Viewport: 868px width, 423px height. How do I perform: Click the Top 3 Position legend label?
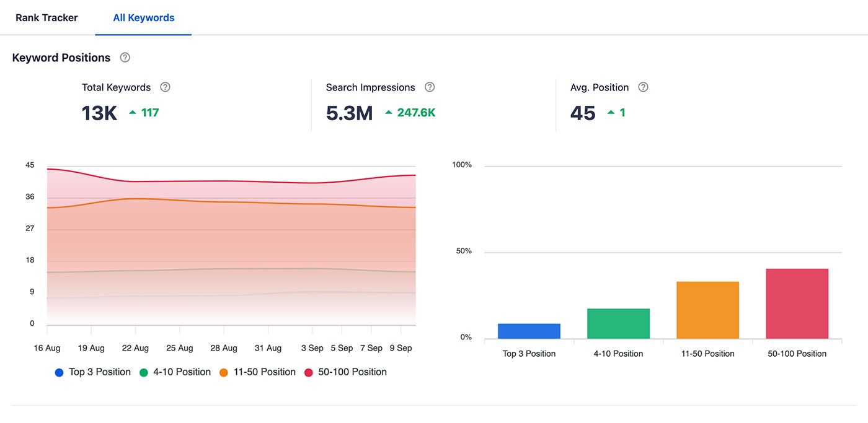click(99, 372)
